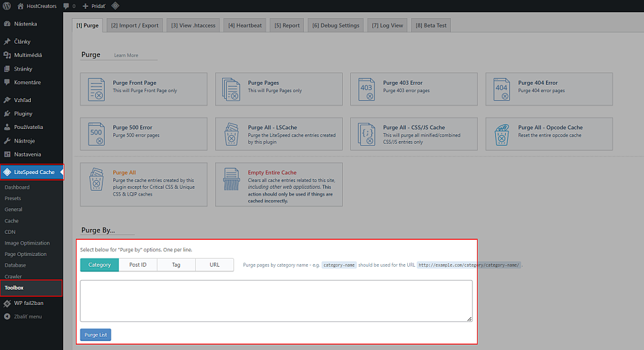Click the Purge 500 Error icon
644x350 pixels.
click(x=96, y=134)
